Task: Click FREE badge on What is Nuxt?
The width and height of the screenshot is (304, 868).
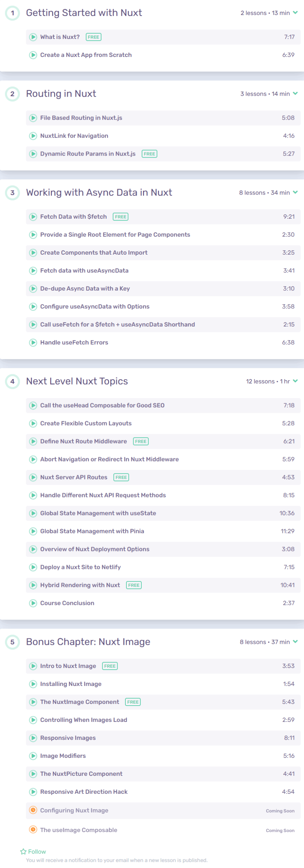Action: pyautogui.click(x=94, y=37)
